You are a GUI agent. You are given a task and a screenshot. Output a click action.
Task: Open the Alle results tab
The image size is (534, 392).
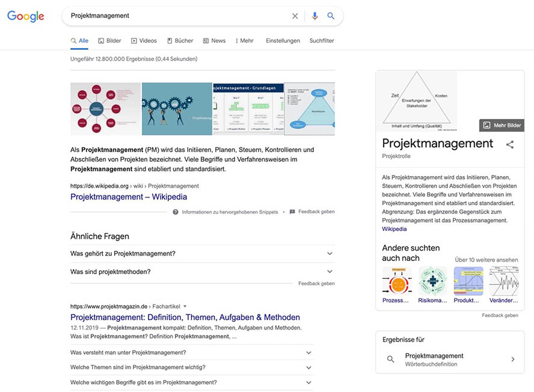[80, 40]
